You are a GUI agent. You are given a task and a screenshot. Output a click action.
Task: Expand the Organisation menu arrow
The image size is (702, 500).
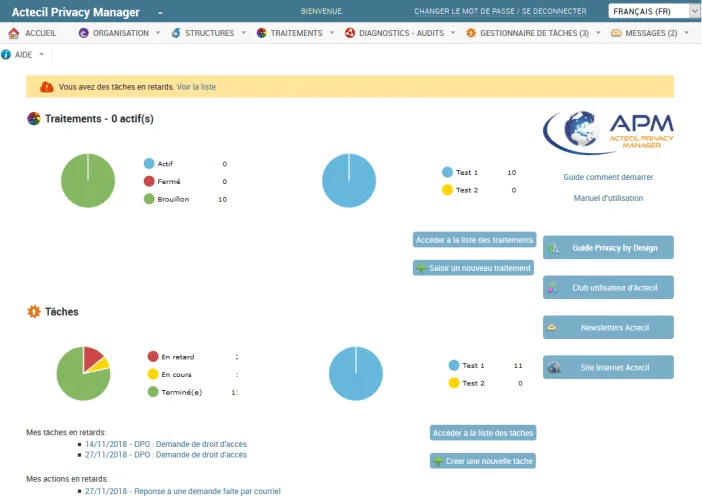(x=158, y=33)
